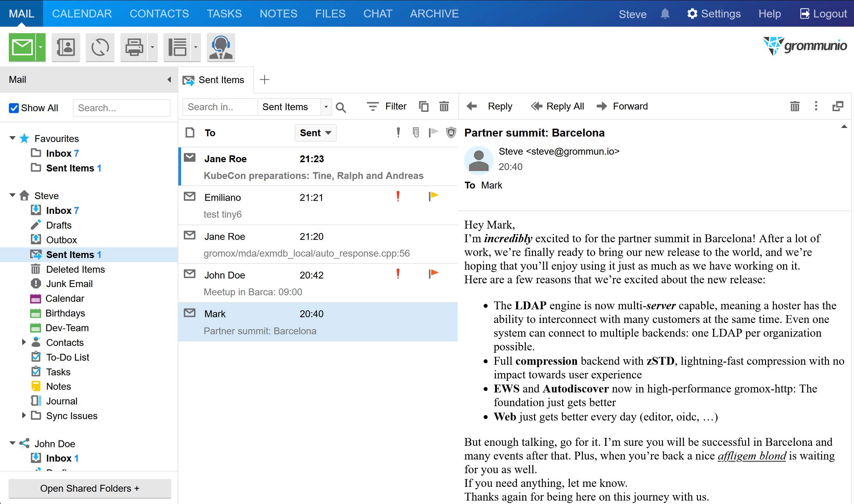Click the refresh mail toolbar icon
This screenshot has height=504, width=854.
[100, 47]
